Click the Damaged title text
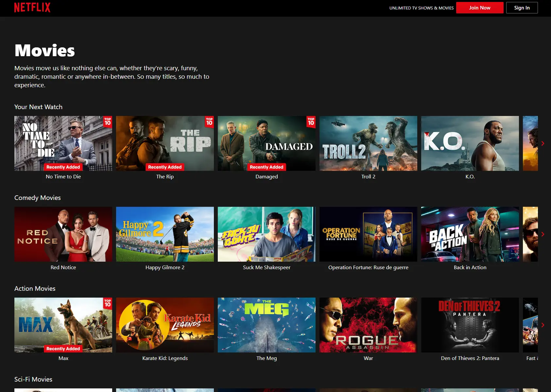This screenshot has width=551, height=392. click(267, 176)
